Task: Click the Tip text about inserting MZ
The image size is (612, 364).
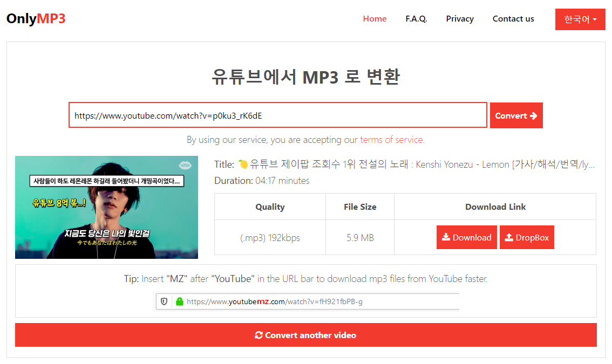Action: click(305, 279)
